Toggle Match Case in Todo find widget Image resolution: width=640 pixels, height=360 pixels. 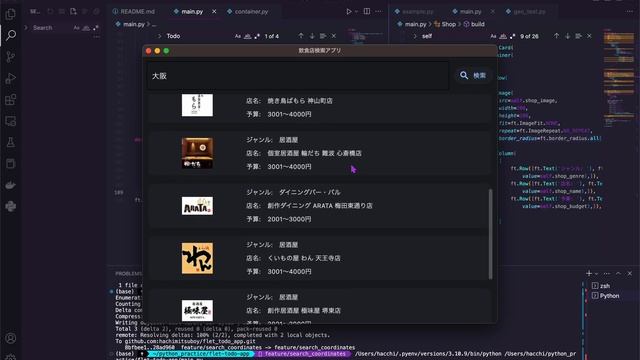(238, 36)
